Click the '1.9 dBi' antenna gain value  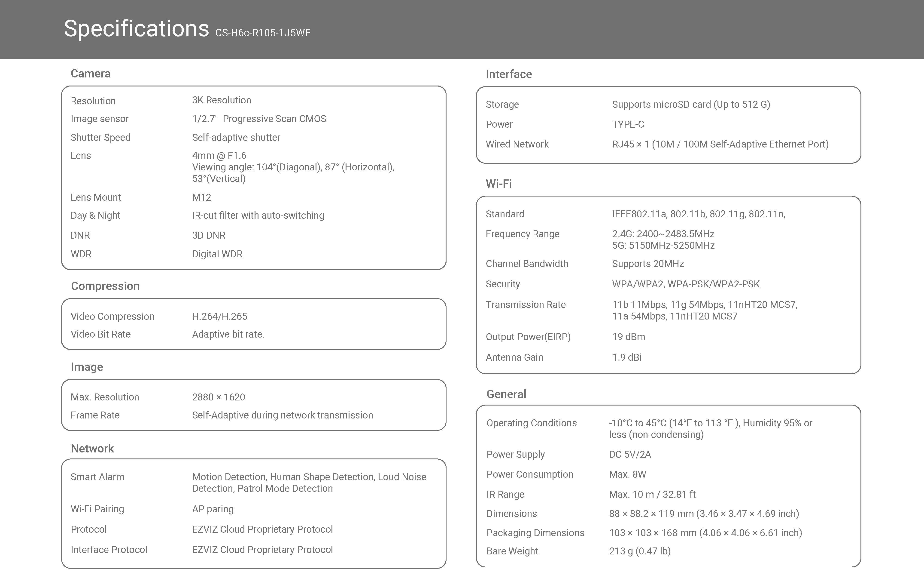[x=626, y=357]
